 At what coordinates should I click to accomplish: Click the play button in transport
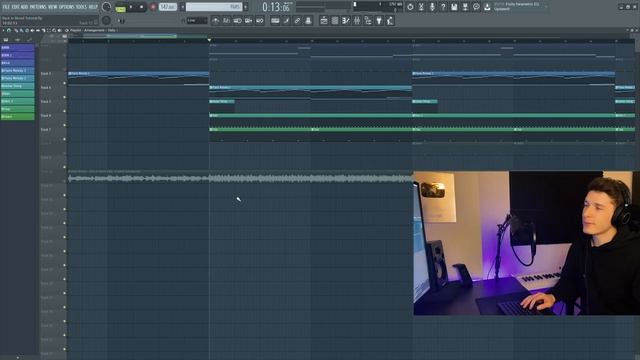point(131,7)
